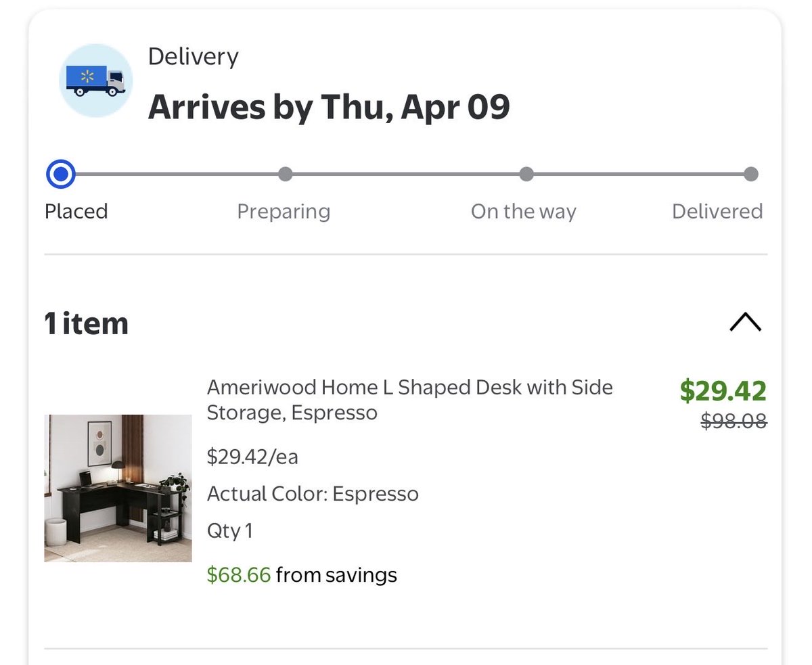
Task: Open Ameriwood Home L Shaped Desk title
Action: 409,399
